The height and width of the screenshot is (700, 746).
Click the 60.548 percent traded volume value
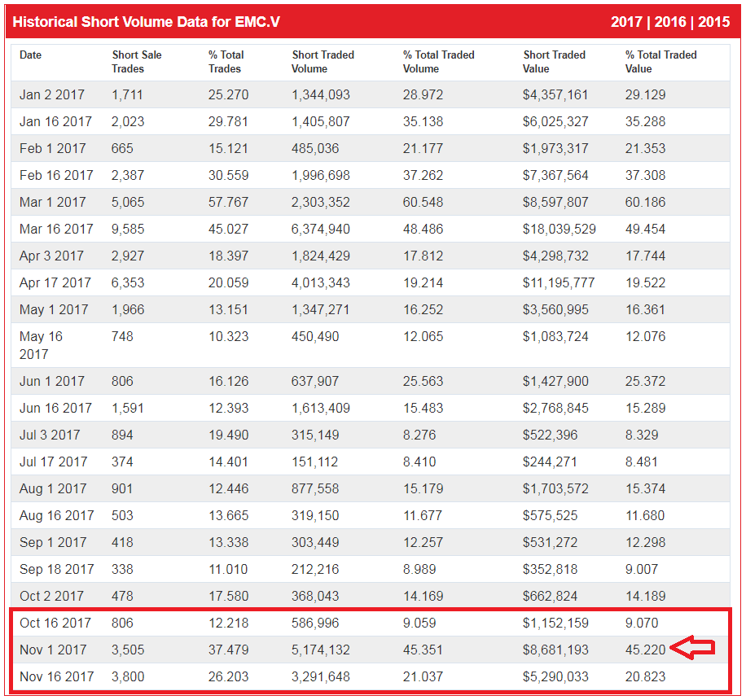[x=423, y=202]
